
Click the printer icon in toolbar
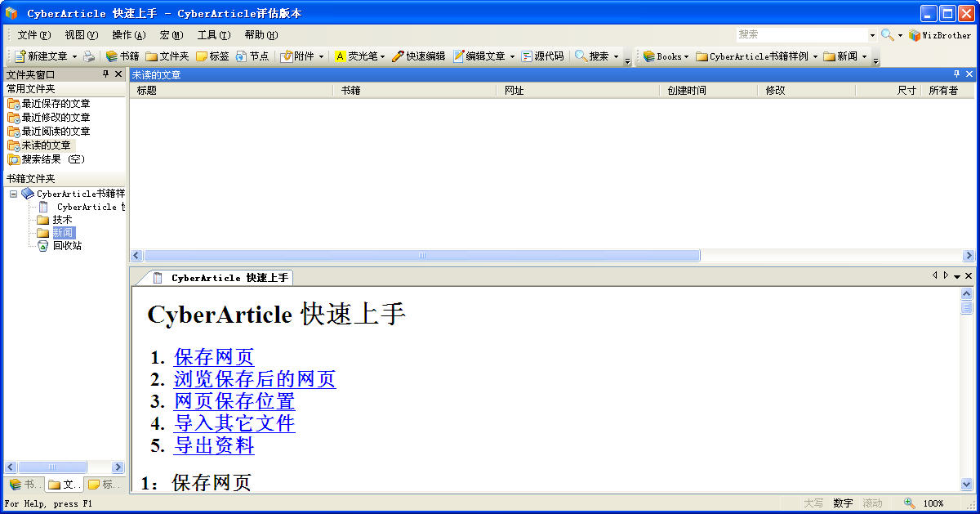click(88, 56)
